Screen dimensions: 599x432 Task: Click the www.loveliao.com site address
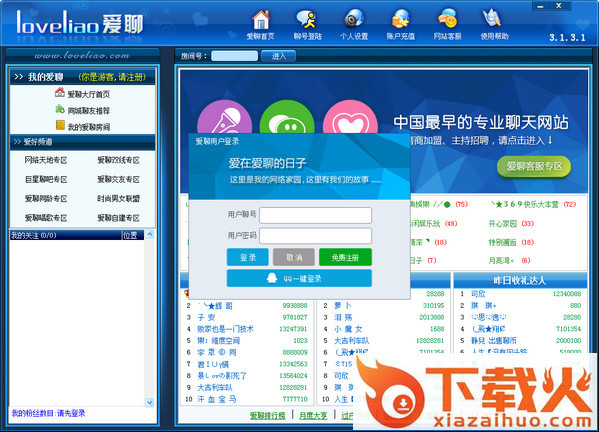[x=82, y=56]
